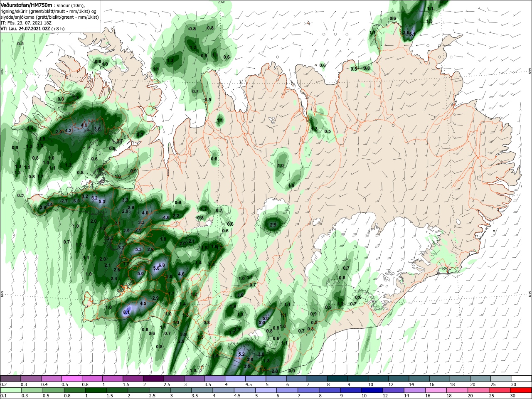Click the 20W longitude label at top
The height and width of the screenshot is (399, 532).
pyautogui.click(x=221, y=2)
